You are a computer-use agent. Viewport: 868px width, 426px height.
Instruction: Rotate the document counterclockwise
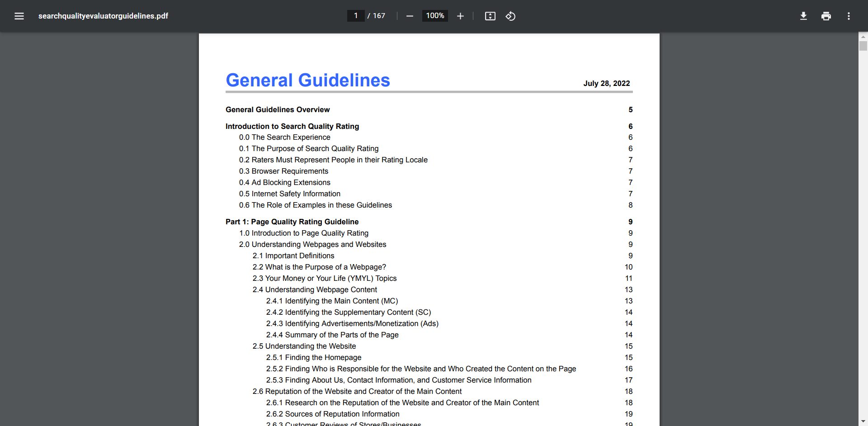point(510,16)
